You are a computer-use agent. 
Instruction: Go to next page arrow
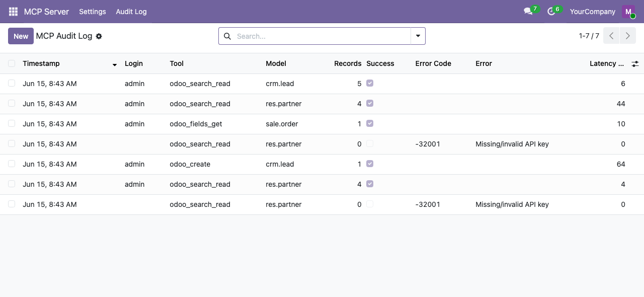coord(627,36)
